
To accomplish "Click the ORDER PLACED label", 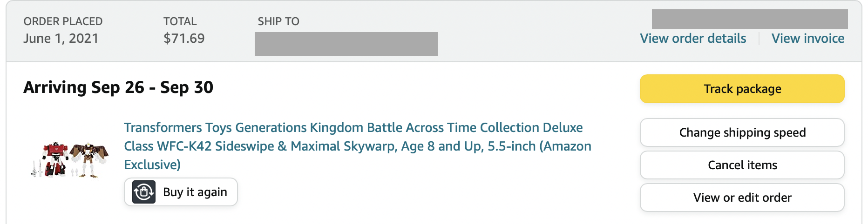I will click(x=63, y=21).
